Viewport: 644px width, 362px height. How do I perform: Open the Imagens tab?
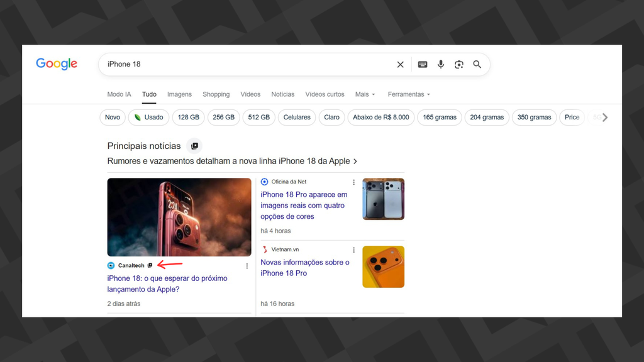[x=179, y=94]
